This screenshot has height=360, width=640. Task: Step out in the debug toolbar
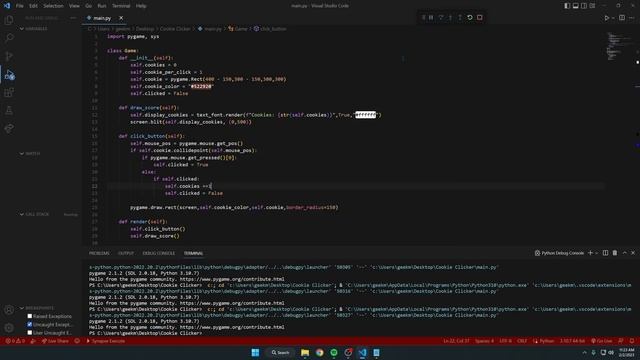[460, 18]
